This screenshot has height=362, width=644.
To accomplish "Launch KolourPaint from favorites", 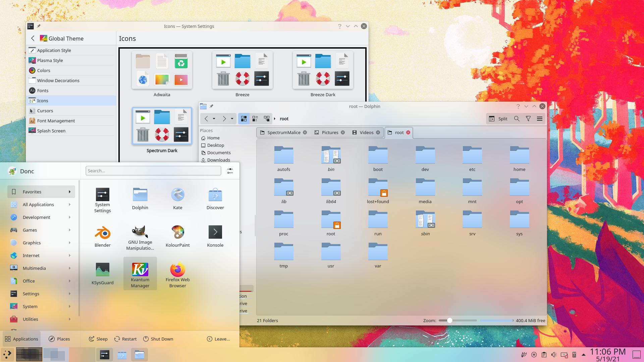I will pyautogui.click(x=177, y=236).
